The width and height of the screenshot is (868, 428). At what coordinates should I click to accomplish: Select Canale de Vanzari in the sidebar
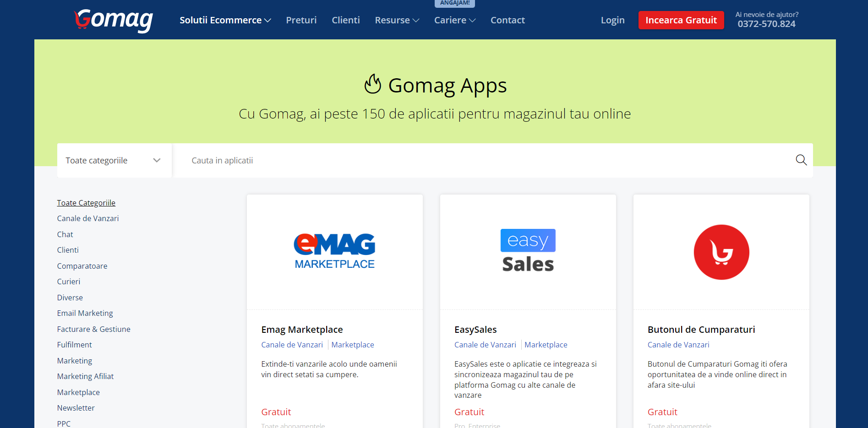point(88,218)
